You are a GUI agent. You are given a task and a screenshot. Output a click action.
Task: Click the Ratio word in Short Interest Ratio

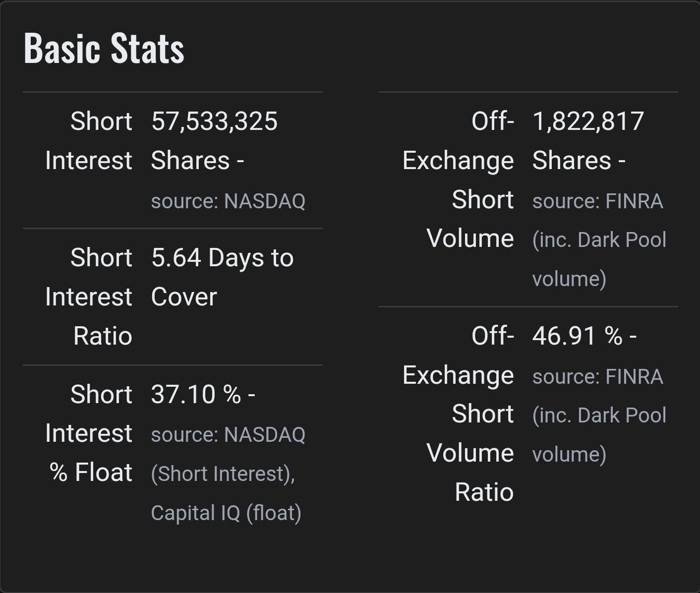click(103, 336)
